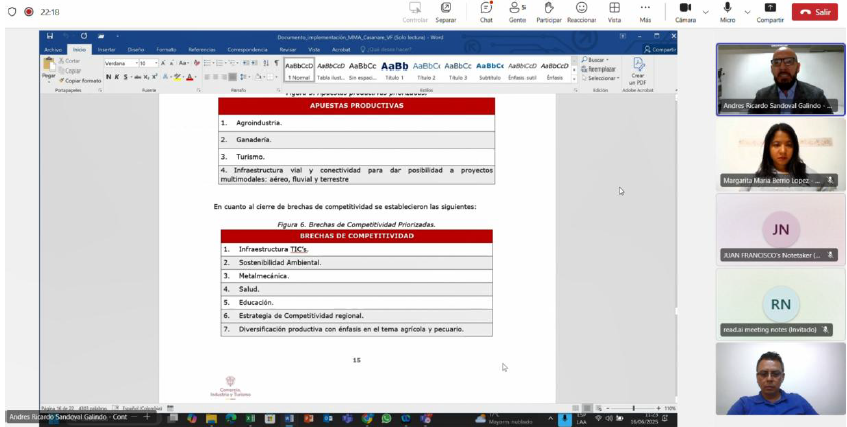Screen dimensions: 847x427
Task: Click Reemplazar in the Edición group
Action: 602,69
